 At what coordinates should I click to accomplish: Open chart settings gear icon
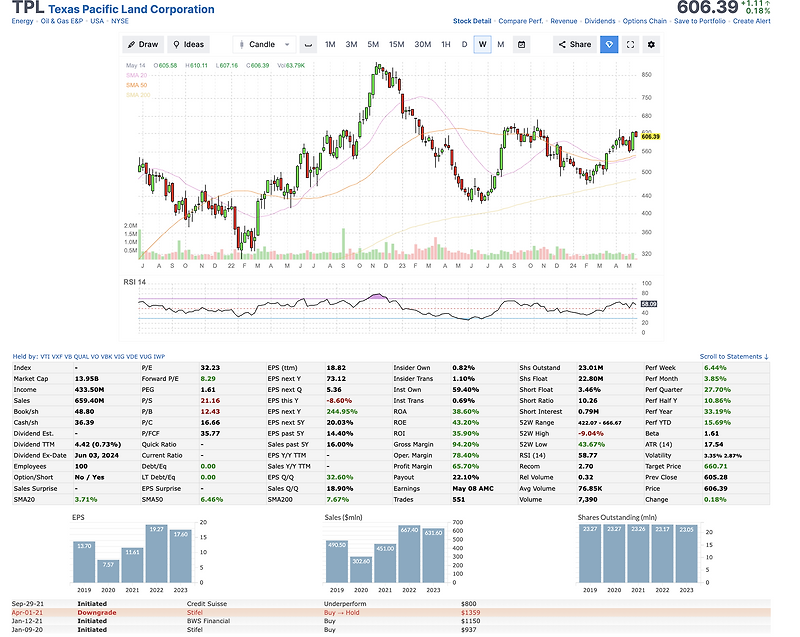(651, 44)
